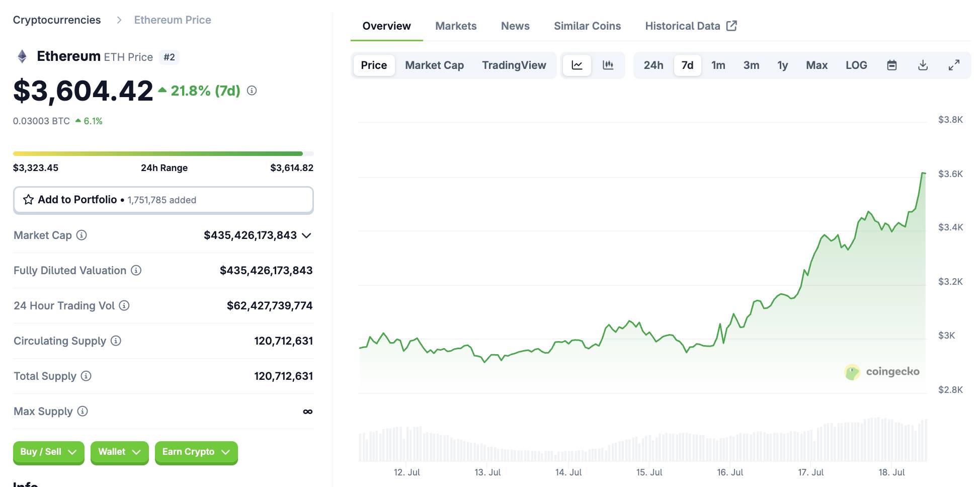Image resolution: width=980 pixels, height=487 pixels.
Task: Select the 1m time range
Action: coord(718,65)
